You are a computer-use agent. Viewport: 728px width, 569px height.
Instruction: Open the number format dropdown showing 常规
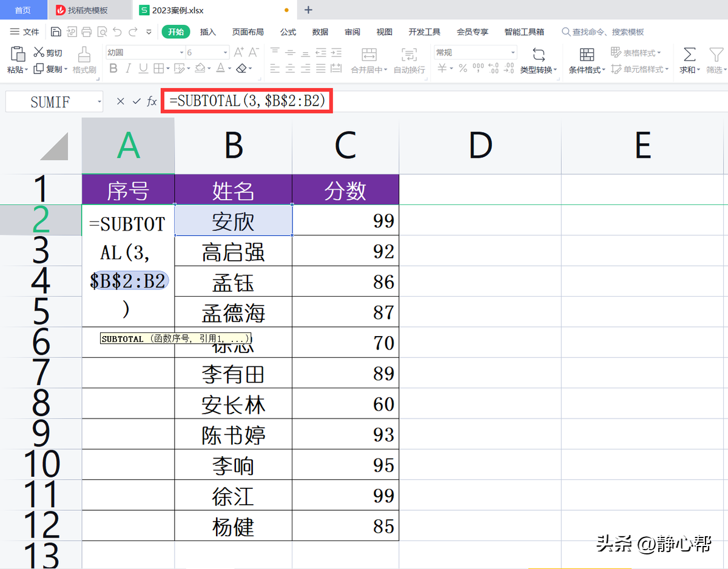pos(513,53)
